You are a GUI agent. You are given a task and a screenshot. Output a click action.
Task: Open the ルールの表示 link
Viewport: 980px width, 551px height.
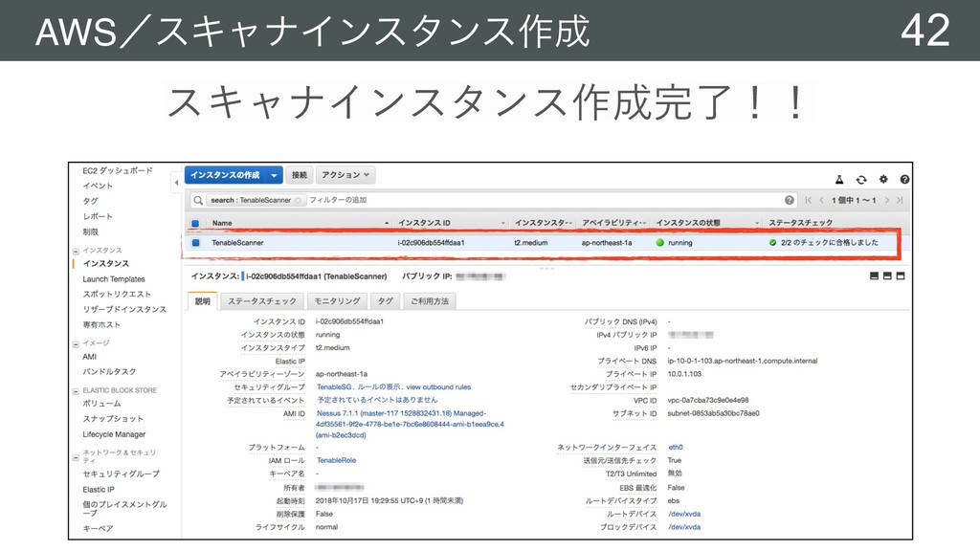(x=379, y=387)
